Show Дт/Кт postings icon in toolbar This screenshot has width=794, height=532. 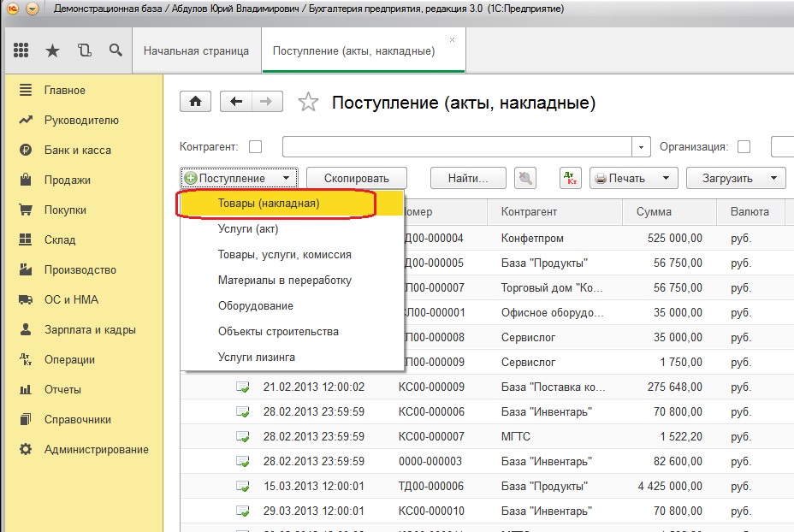click(x=571, y=178)
